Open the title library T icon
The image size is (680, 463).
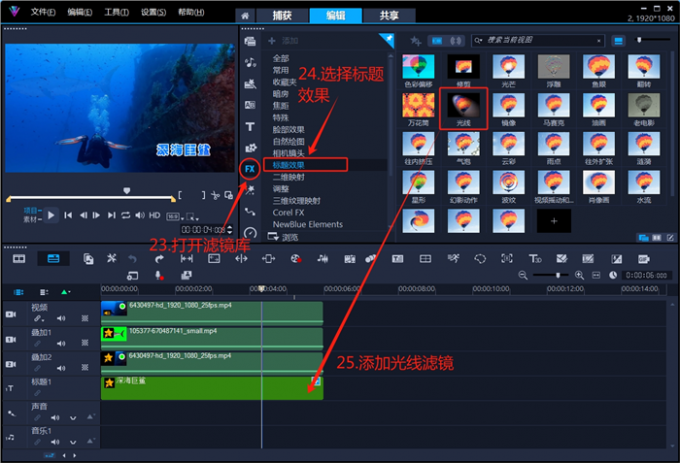[x=250, y=127]
